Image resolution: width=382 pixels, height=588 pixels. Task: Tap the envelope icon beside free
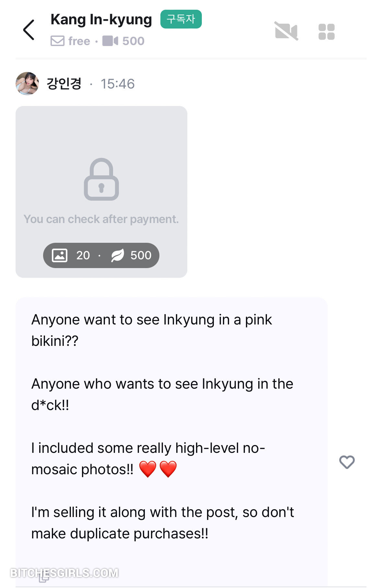pos(57,41)
